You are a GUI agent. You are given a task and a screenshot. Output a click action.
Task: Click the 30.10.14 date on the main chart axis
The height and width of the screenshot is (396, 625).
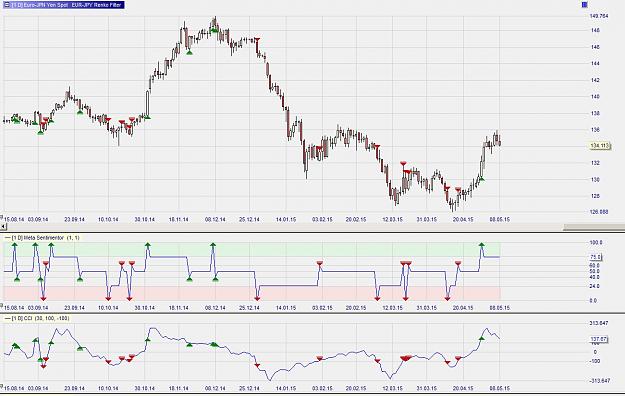(144, 219)
